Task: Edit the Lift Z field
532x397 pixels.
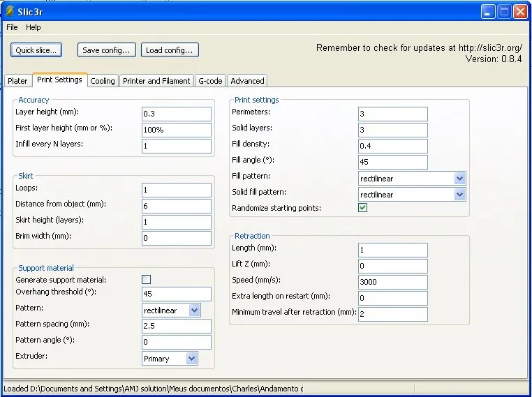Action: (x=393, y=266)
